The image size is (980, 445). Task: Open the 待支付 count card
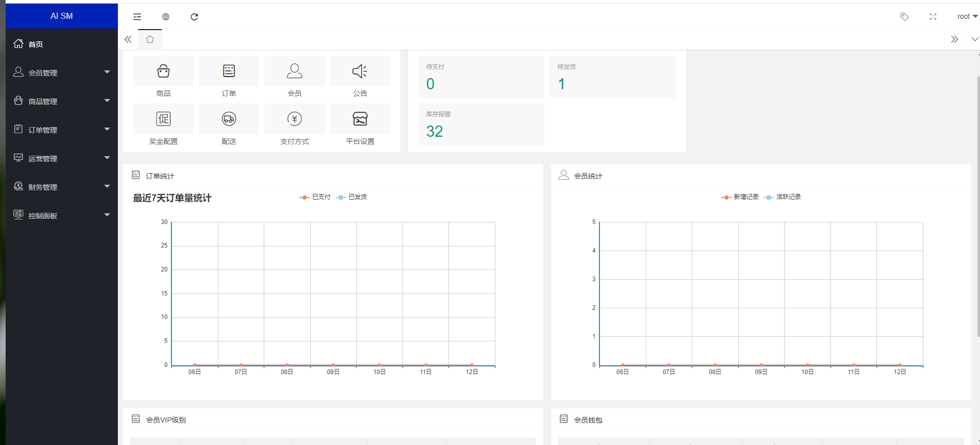(x=481, y=77)
